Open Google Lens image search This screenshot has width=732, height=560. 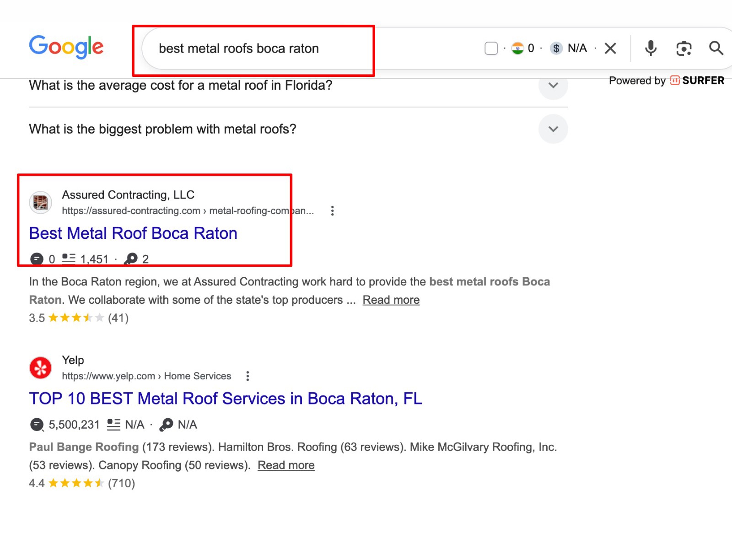tap(684, 48)
